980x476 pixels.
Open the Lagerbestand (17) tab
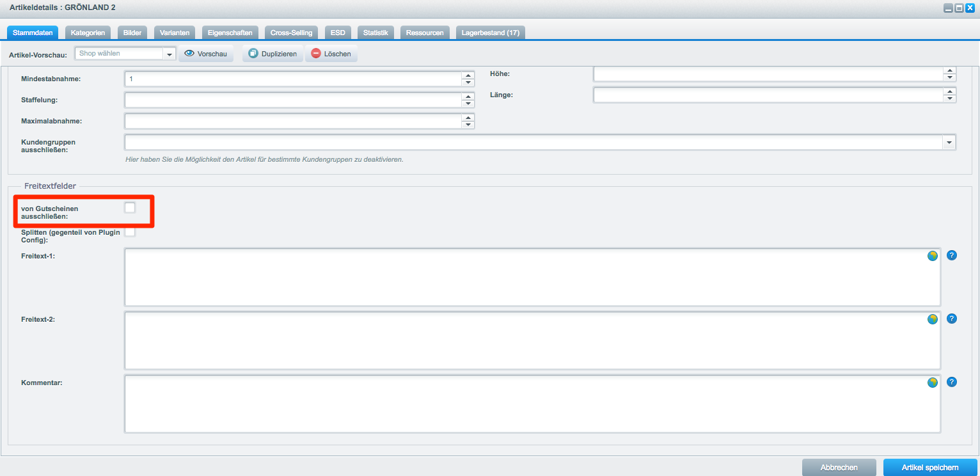(x=491, y=33)
